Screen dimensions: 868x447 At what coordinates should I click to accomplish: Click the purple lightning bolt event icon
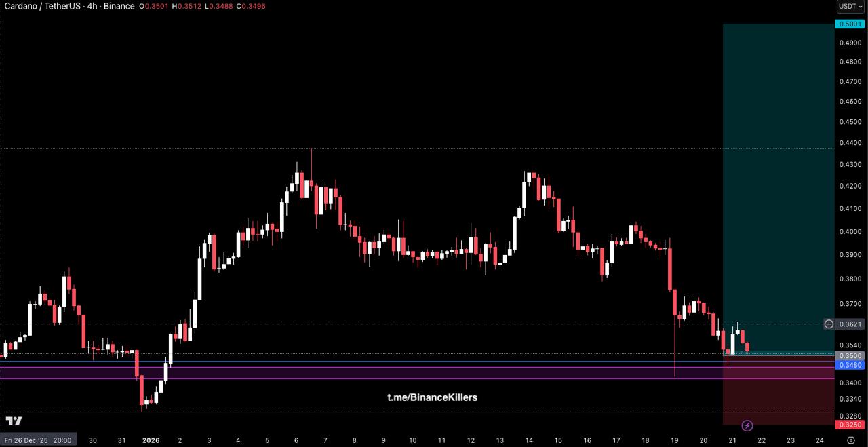[747, 425]
